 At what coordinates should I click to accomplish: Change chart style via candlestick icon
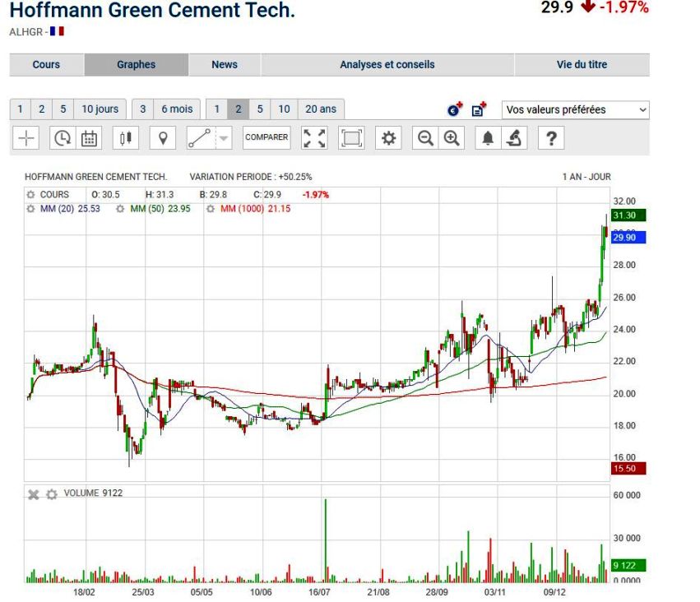coord(126,138)
